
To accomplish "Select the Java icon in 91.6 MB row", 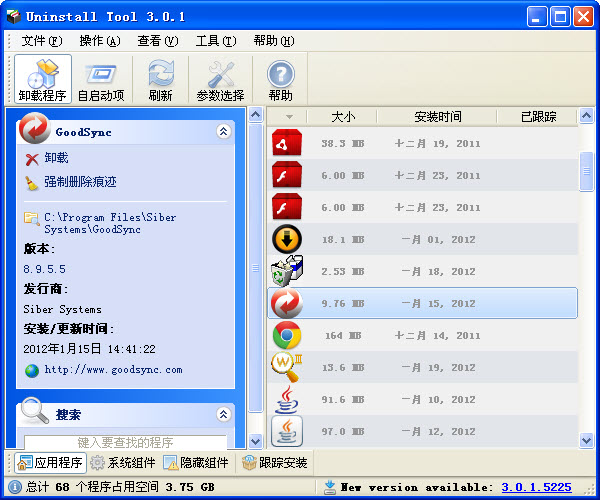I will (287, 399).
